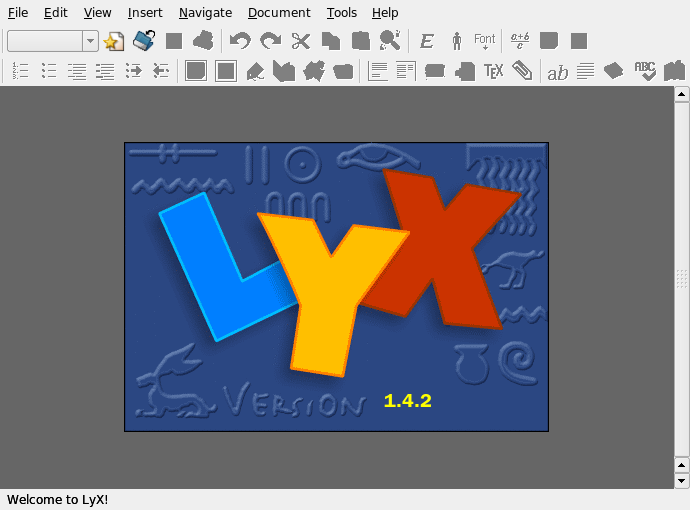The image size is (690, 510).
Task: Include a file with the paperclip icon
Action: [x=522, y=70]
